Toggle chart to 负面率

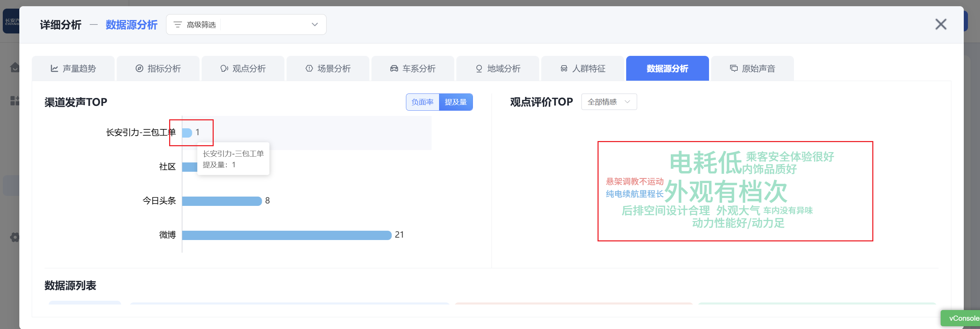point(422,102)
